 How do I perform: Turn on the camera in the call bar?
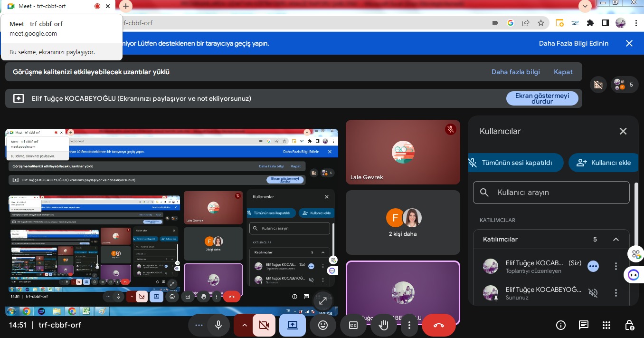pyautogui.click(x=264, y=325)
